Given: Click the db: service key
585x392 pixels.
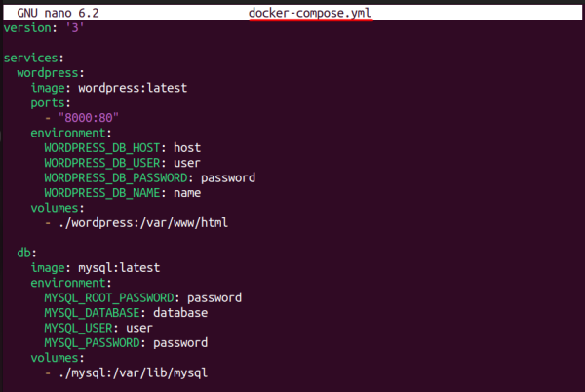Looking at the screenshot, I should [x=27, y=253].
